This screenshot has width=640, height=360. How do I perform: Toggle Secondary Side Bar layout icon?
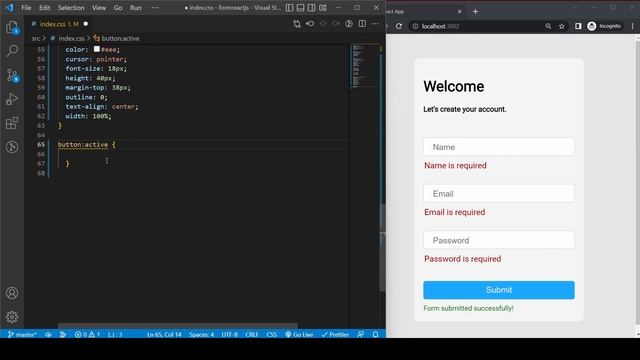311,8
